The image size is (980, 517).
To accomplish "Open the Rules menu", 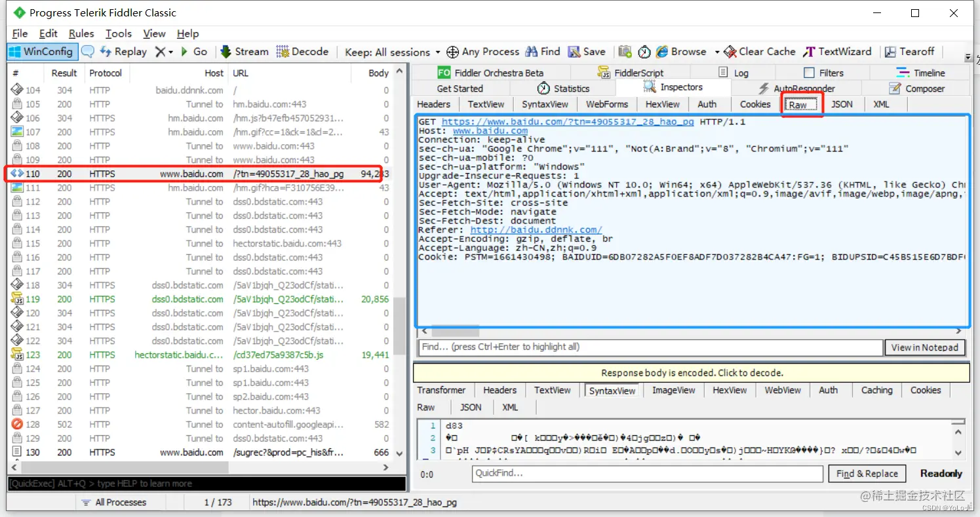I will (81, 33).
